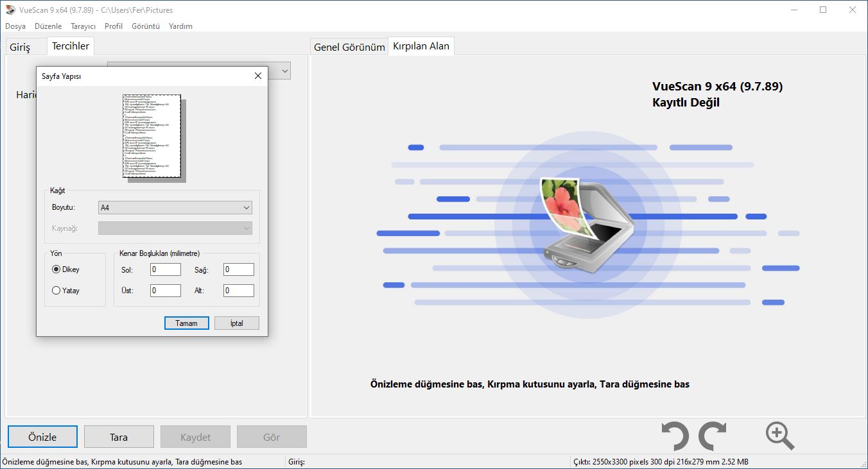This screenshot has height=469, width=868.
Task: Click the "Kayıtlı Değil" text
Action: click(x=686, y=103)
